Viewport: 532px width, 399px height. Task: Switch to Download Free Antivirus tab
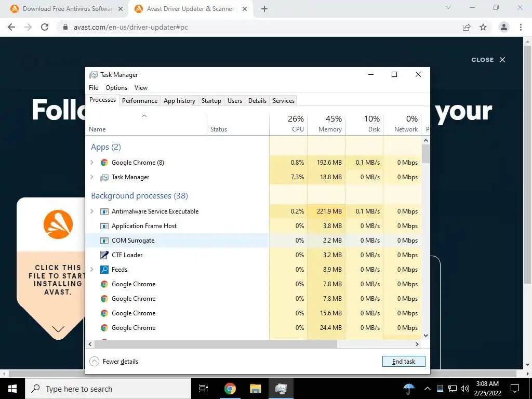(66, 9)
